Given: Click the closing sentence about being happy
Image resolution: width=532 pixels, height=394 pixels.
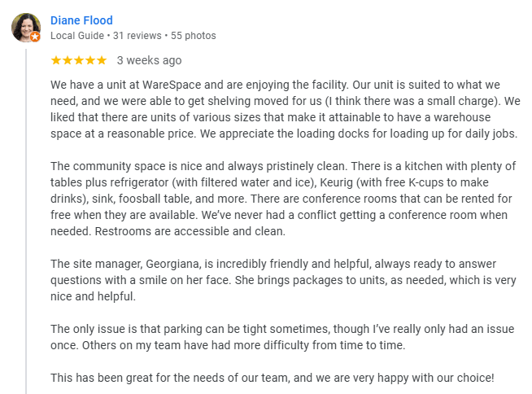Looking at the screenshot, I should pos(273,378).
